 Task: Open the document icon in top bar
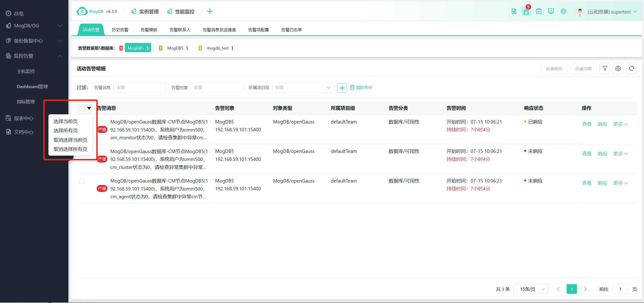[x=514, y=11]
